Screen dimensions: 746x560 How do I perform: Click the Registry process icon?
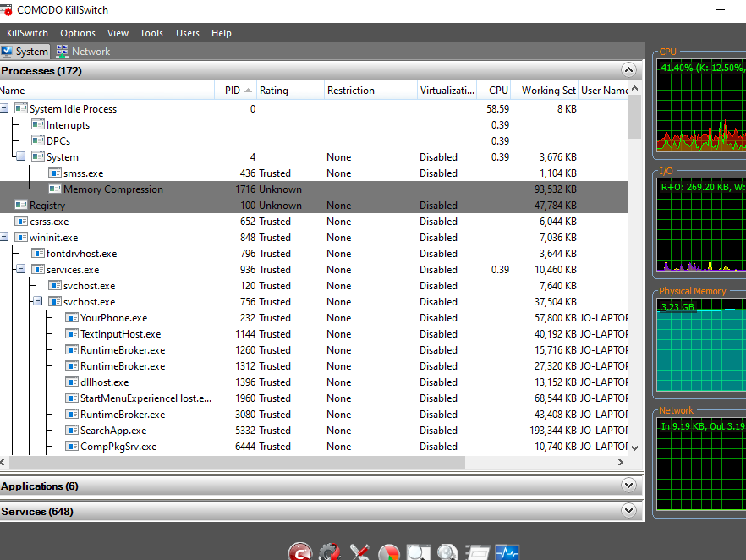tap(21, 205)
